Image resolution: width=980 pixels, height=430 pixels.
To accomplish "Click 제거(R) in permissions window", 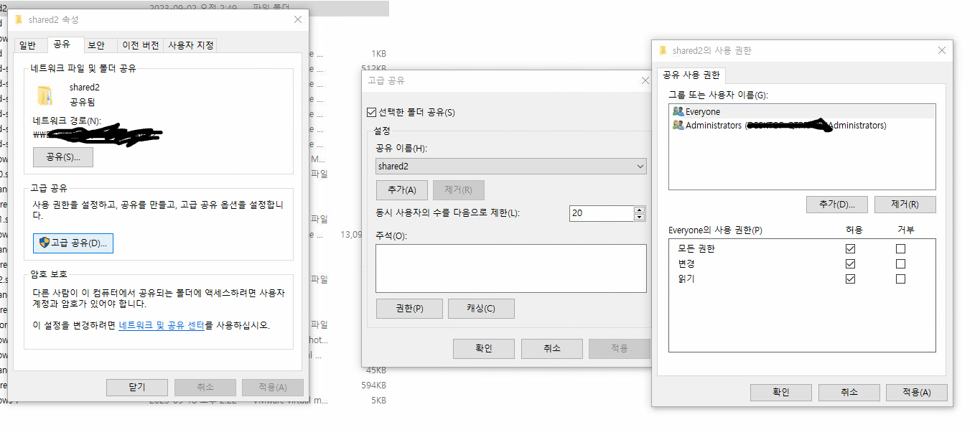I will point(905,204).
